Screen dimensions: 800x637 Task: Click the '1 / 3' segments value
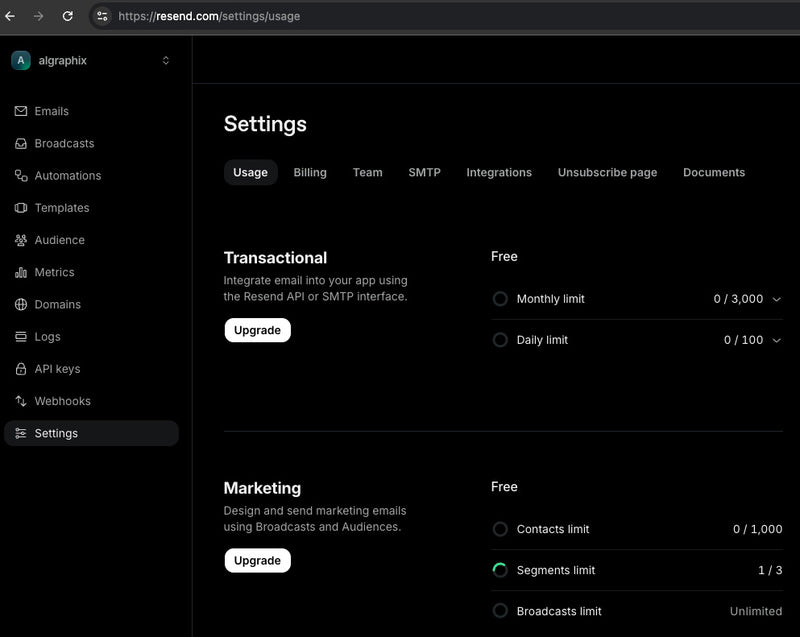click(x=770, y=570)
